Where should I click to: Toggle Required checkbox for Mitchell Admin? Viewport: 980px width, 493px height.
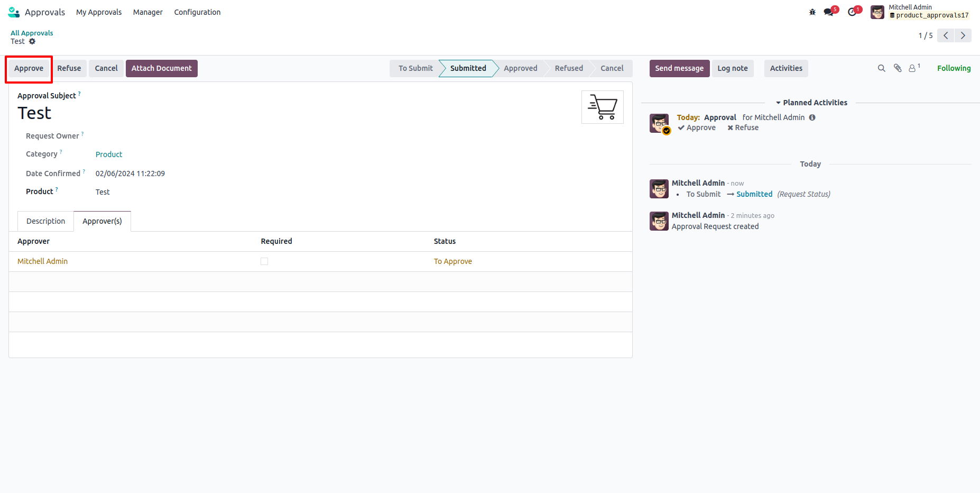[264, 261]
